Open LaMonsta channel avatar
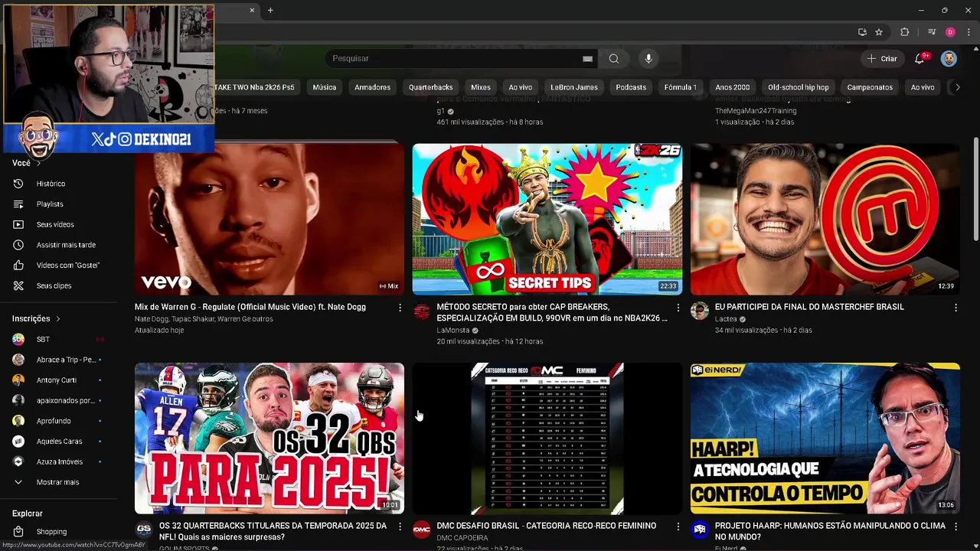980x551 pixels. point(422,311)
